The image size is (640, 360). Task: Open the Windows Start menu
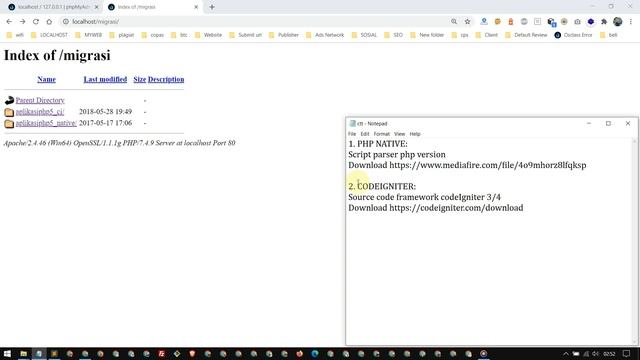pyautogui.click(x=7, y=353)
